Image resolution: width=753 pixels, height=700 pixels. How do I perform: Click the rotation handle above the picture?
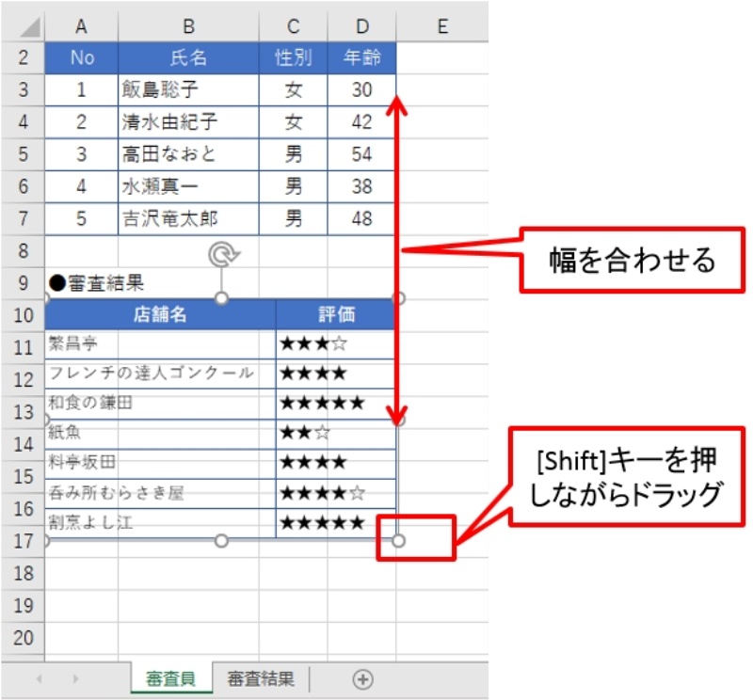222,253
